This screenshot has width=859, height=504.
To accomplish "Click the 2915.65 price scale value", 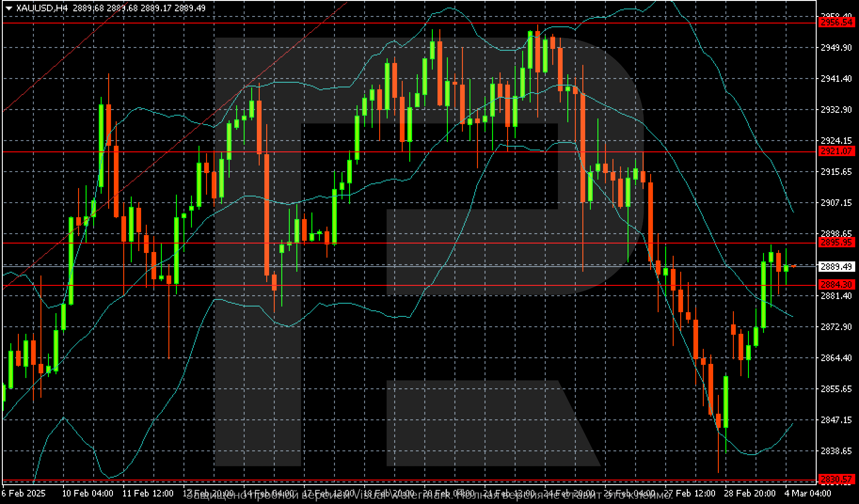I will pos(836,172).
